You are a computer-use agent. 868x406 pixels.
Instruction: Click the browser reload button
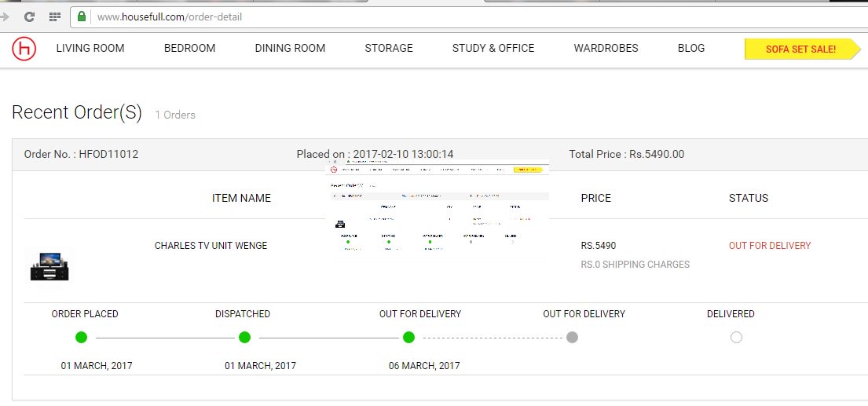[29, 16]
